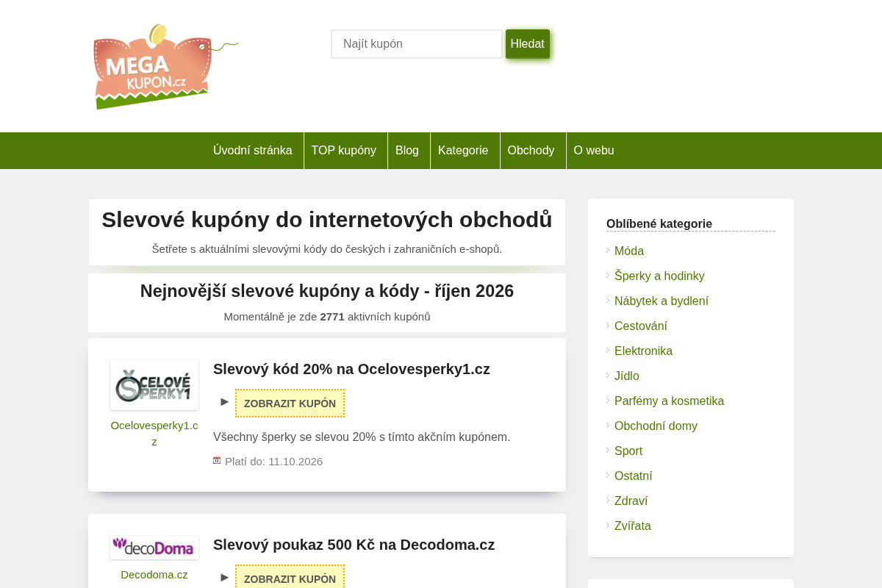Select the Zvířata category
882x588 pixels.
pos(633,526)
